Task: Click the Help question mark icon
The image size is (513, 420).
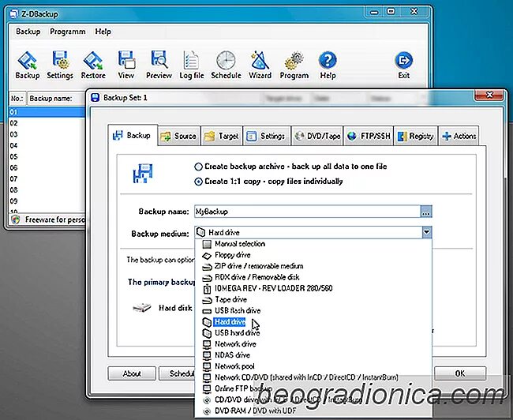Action: point(328,65)
